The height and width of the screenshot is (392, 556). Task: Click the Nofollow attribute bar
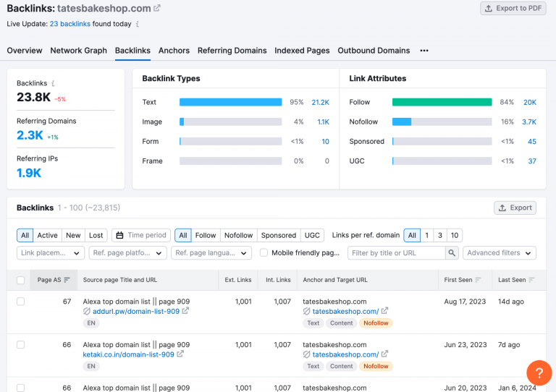442,122
